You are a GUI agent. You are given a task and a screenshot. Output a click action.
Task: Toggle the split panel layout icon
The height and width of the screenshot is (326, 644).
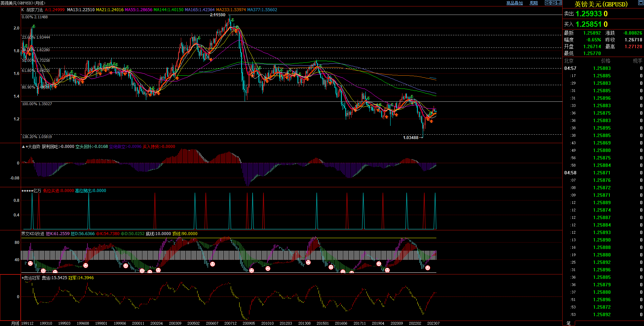coord(559,3)
